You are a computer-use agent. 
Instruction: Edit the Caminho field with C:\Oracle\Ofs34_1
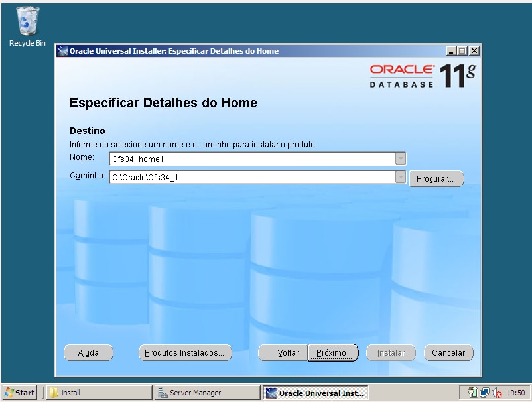coord(253,177)
